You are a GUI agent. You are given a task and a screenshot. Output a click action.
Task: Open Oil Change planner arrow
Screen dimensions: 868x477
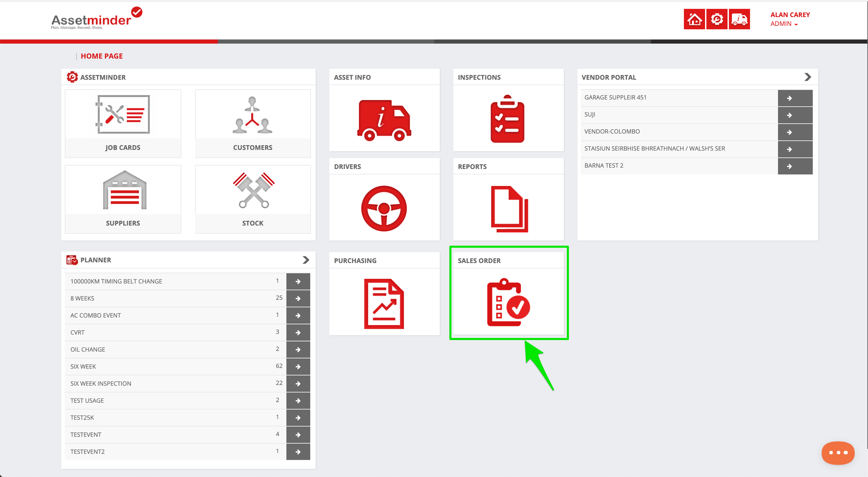coord(298,350)
